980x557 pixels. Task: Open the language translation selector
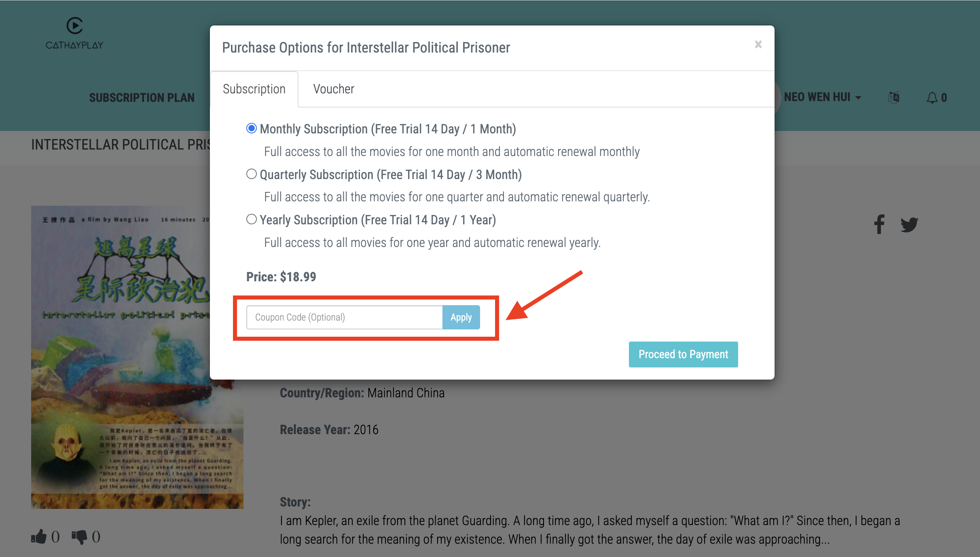[894, 97]
